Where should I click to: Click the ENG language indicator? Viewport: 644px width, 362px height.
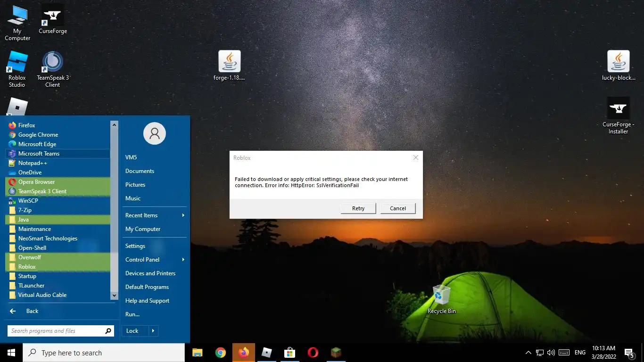[x=580, y=353]
